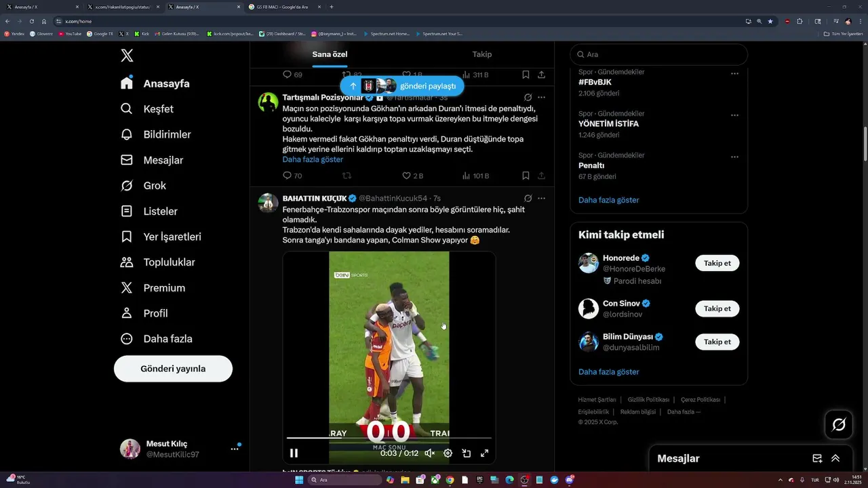The height and width of the screenshot is (488, 868).
Task: Share the Tartışmalı Pozisyonlar post
Action: 541,176
